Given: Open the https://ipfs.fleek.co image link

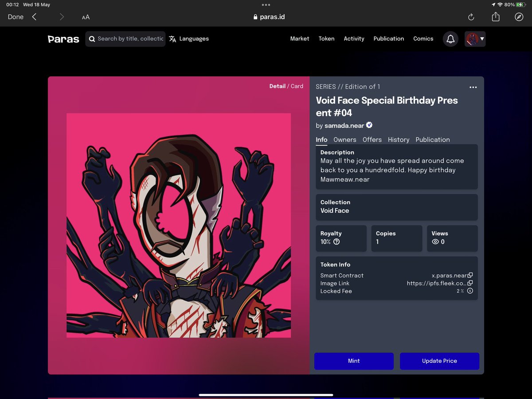Looking at the screenshot, I should coord(437,283).
